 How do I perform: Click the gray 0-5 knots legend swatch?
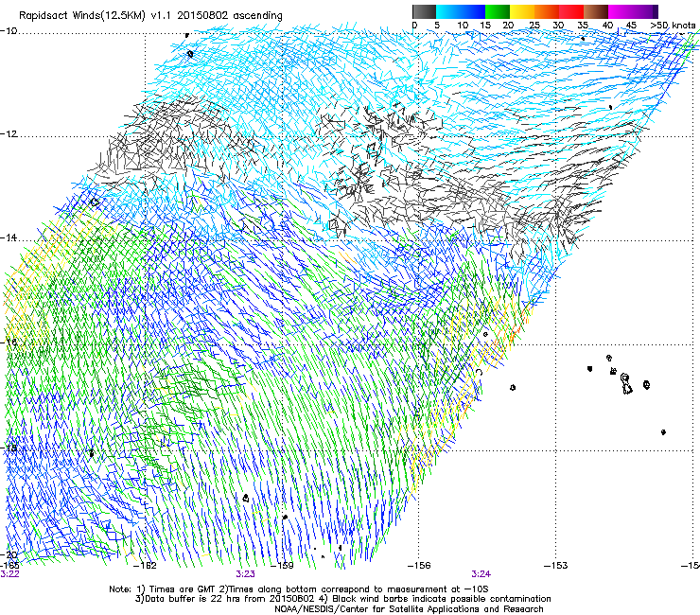[424, 11]
